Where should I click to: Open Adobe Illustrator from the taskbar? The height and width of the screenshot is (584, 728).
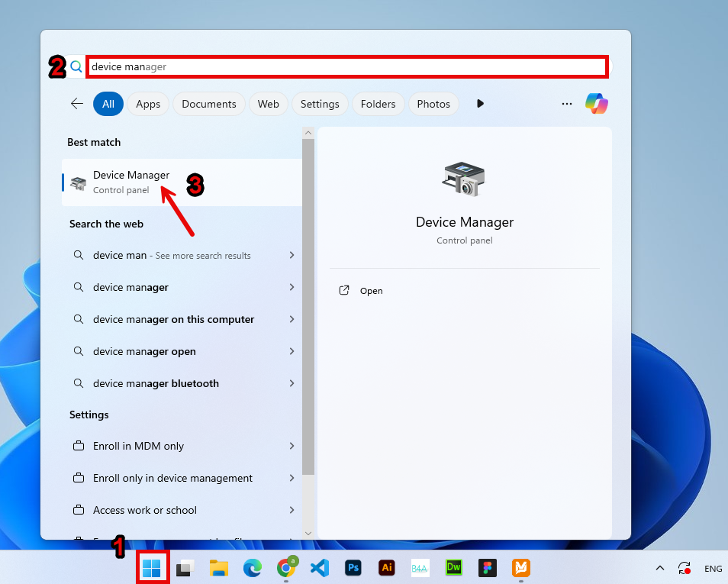pos(387,568)
